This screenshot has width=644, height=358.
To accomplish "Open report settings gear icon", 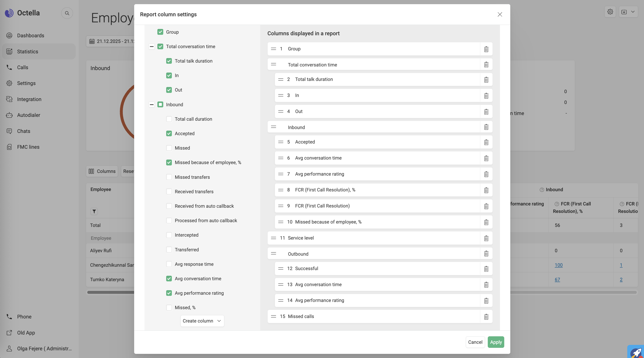I will [610, 12].
